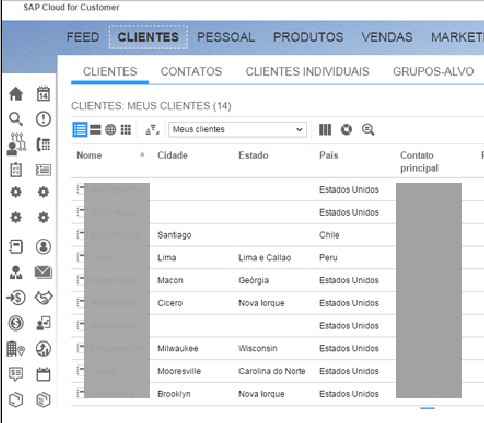
Task: Click the magnifier search icon in sidebar
Action: click(x=16, y=119)
